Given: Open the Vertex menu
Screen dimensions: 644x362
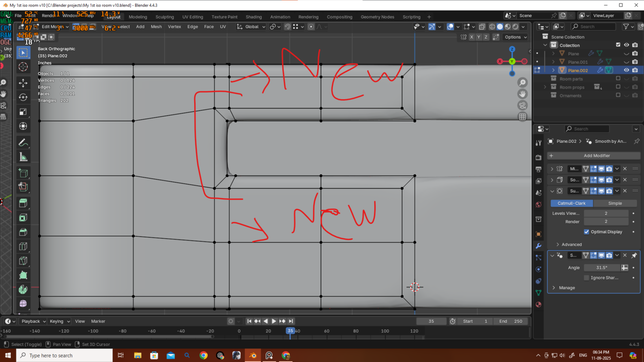Looking at the screenshot, I should (175, 27).
